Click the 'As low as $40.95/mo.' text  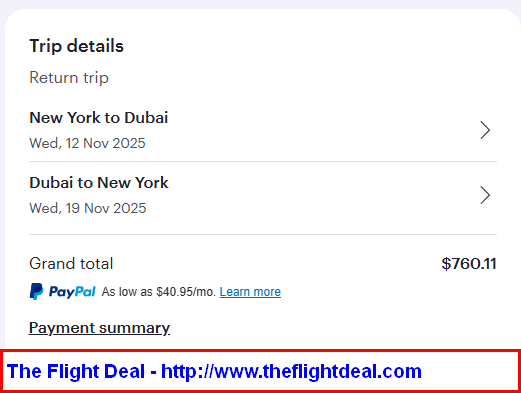(158, 292)
